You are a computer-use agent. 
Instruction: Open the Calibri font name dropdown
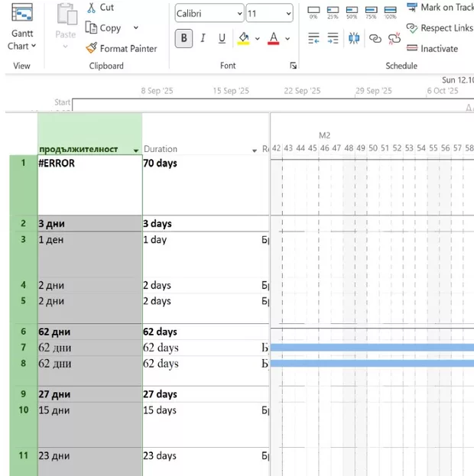(239, 14)
